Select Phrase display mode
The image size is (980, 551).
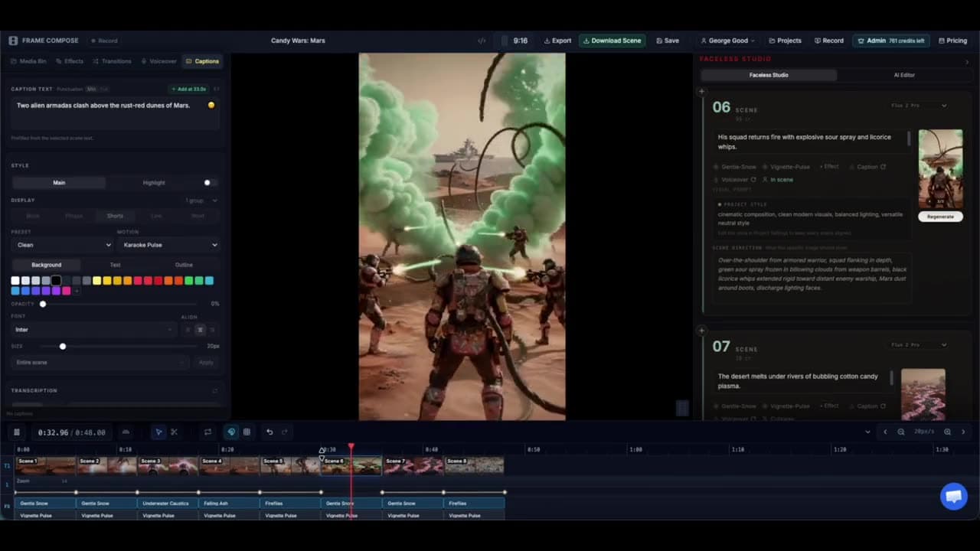coord(73,216)
